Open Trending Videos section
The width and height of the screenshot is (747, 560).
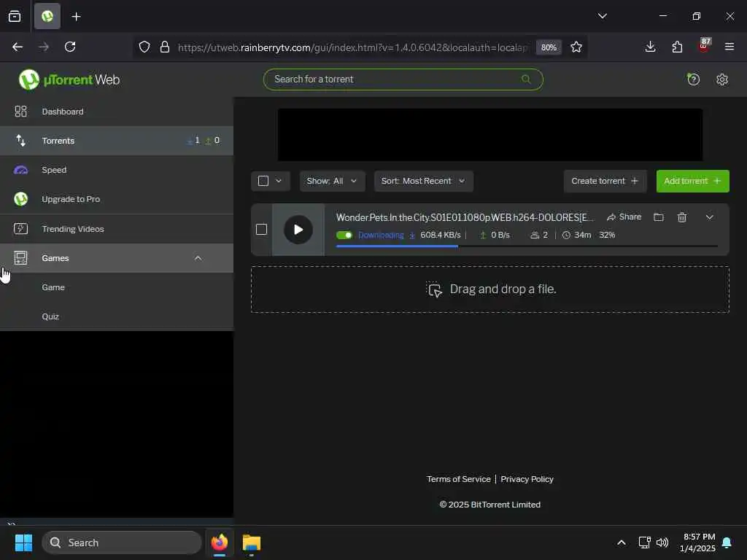116,229
